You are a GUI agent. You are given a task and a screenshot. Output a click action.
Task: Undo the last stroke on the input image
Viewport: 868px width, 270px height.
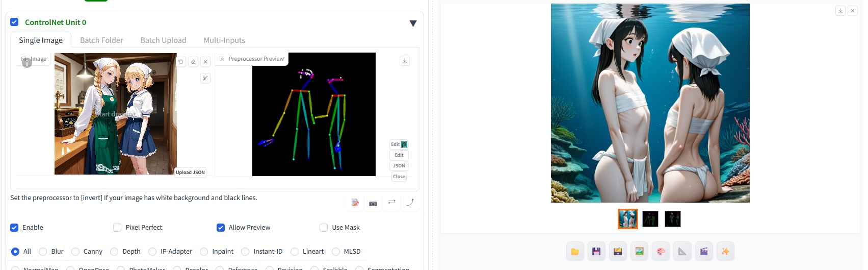(181, 62)
